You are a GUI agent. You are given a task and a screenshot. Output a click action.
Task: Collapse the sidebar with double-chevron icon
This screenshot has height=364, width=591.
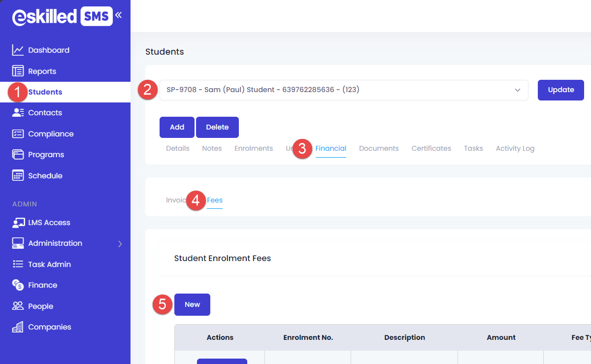coord(118,15)
